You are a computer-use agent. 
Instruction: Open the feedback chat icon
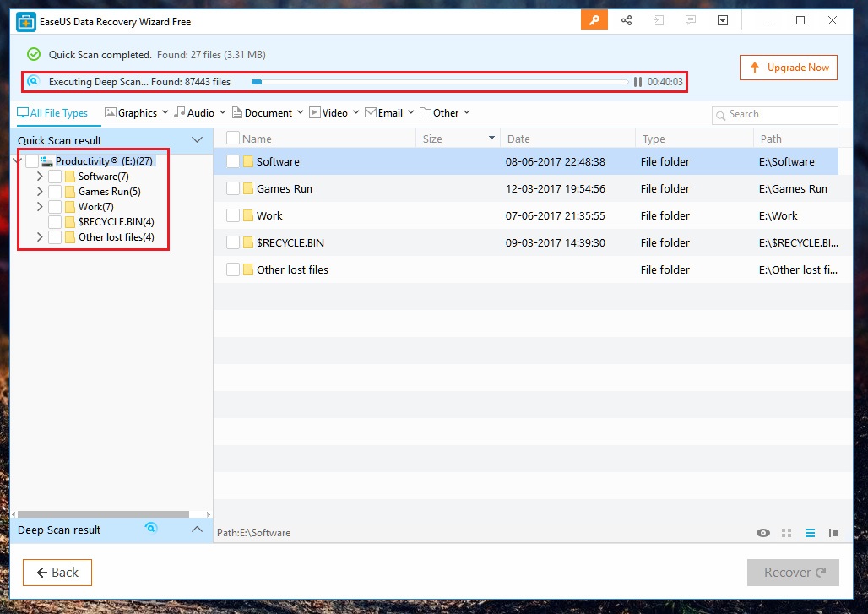[691, 20]
